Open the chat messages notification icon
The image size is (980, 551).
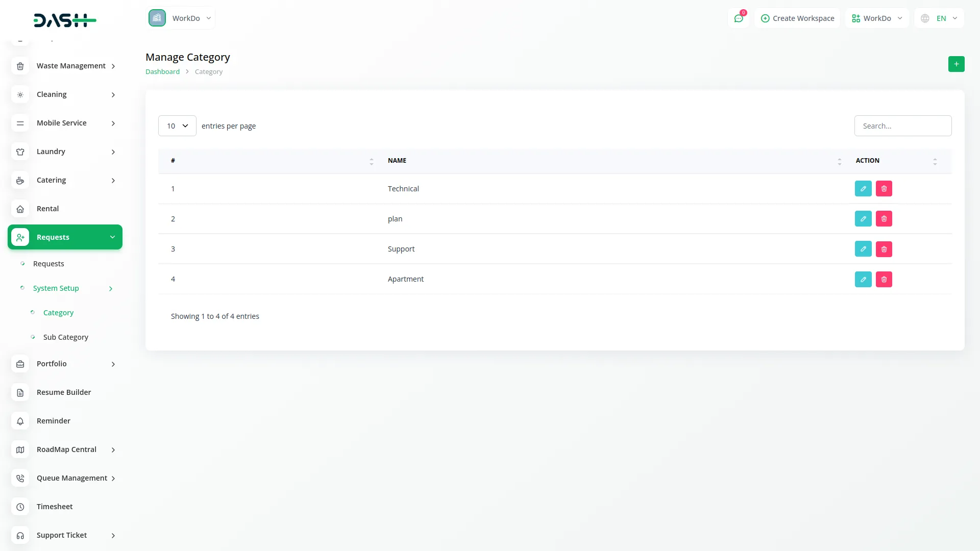[739, 18]
